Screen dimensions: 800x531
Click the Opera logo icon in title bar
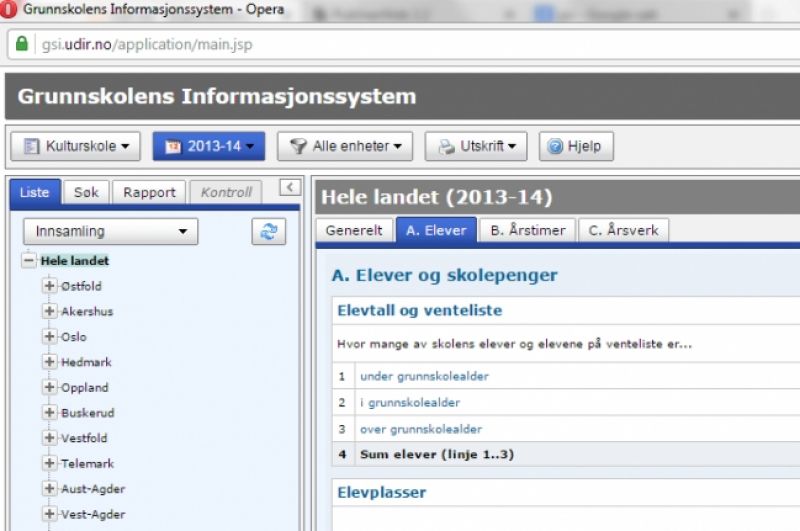9,10
